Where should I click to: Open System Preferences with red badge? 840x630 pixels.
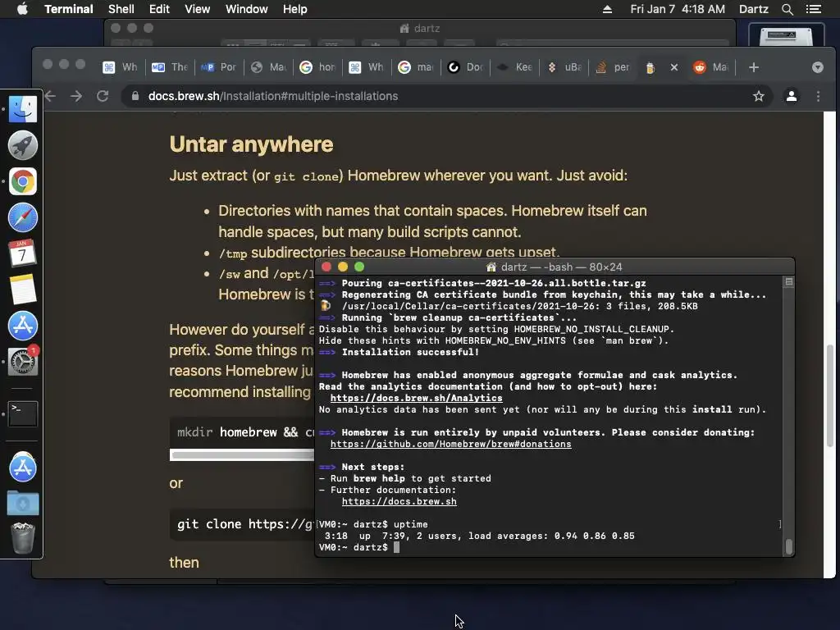[22, 361]
